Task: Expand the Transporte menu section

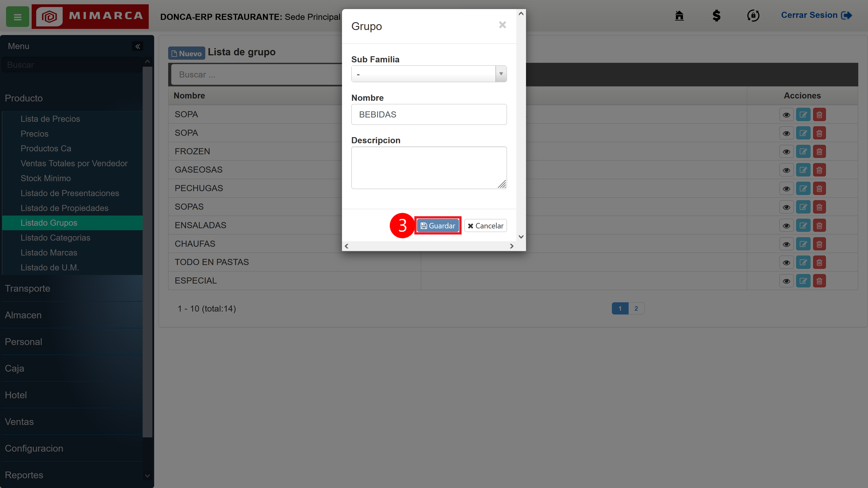Action: (72, 289)
